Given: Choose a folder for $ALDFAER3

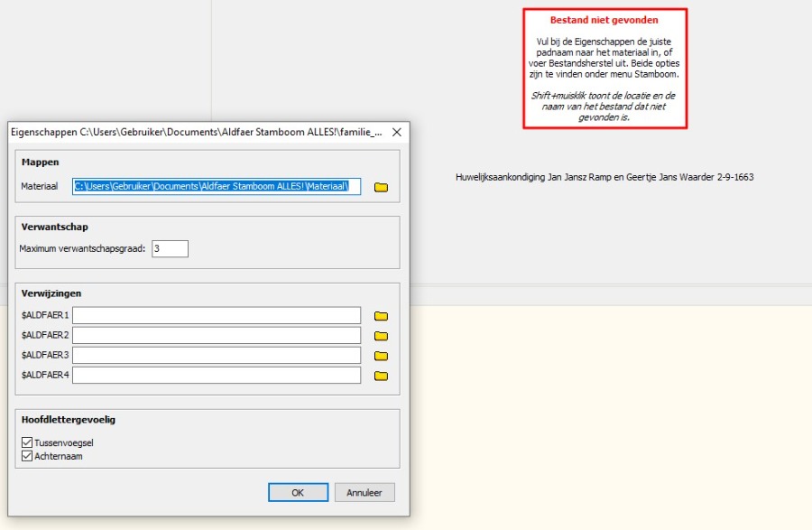Looking at the screenshot, I should pyautogui.click(x=381, y=356).
